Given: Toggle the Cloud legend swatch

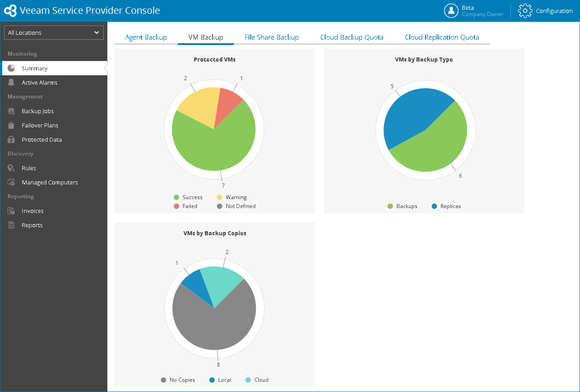Looking at the screenshot, I should click(x=248, y=380).
